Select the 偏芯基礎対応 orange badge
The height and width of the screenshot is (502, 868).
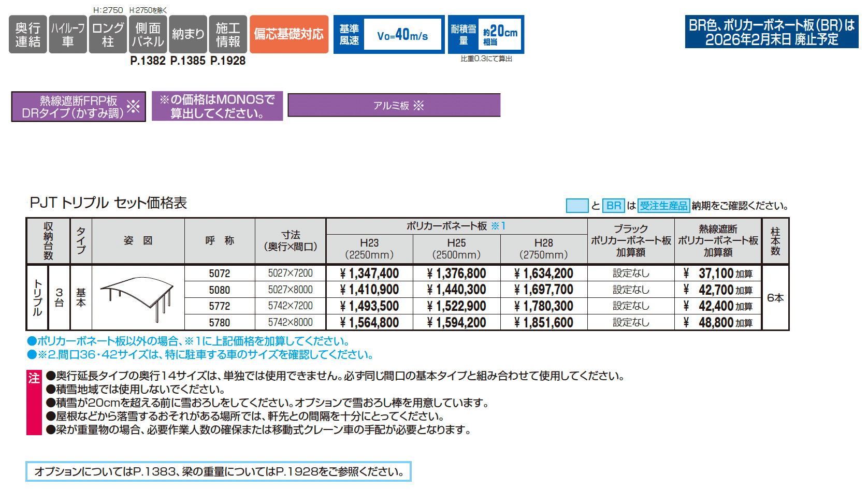288,35
